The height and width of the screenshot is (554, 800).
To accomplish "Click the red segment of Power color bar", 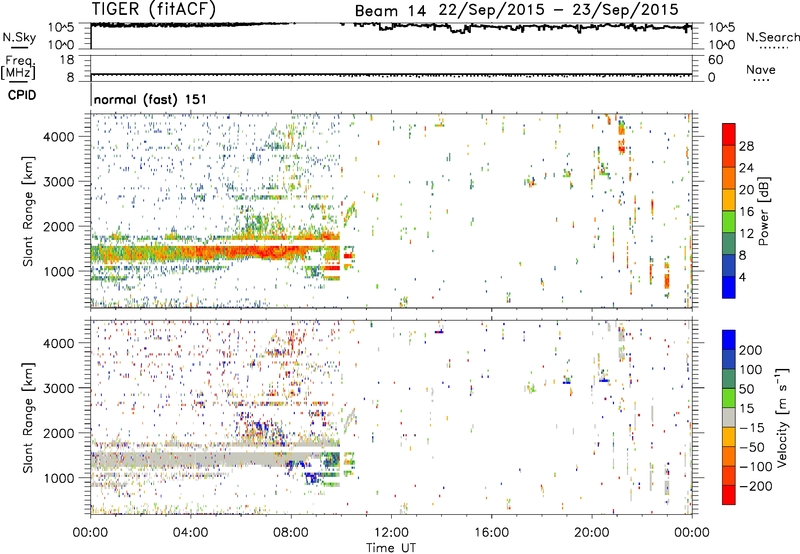I will coord(729,134).
